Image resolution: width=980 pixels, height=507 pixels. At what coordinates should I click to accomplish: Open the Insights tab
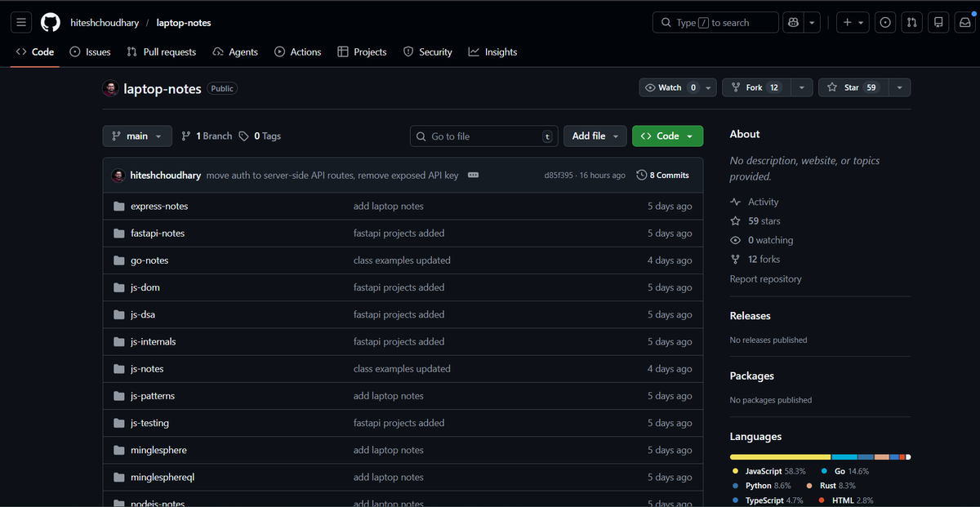pos(492,52)
